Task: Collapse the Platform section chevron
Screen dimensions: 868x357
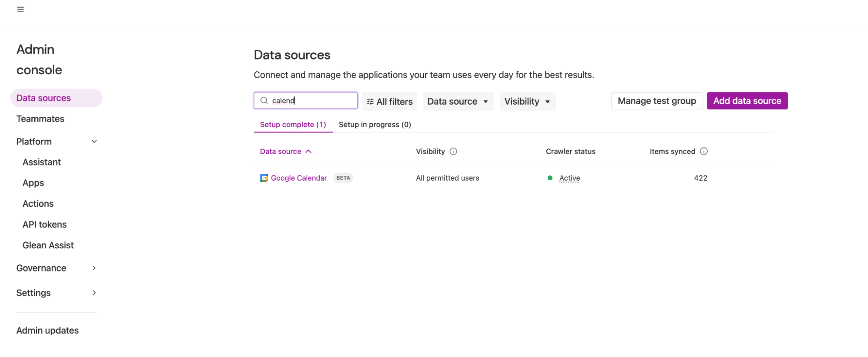Action: coord(94,142)
